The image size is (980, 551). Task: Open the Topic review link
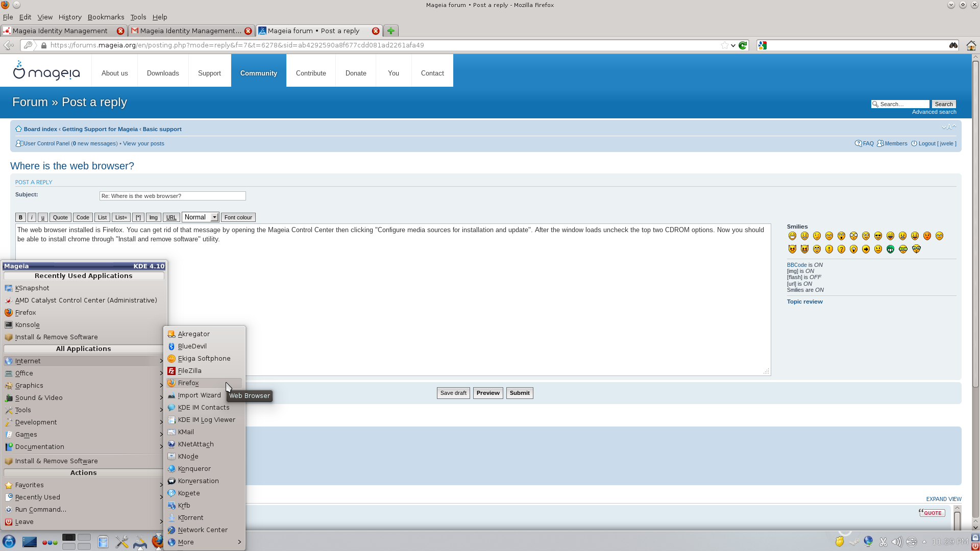coord(804,302)
